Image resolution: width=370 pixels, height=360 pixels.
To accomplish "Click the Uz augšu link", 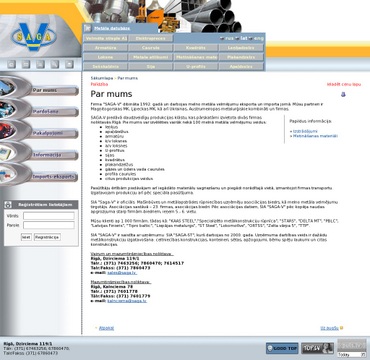I will (x=329, y=328).
